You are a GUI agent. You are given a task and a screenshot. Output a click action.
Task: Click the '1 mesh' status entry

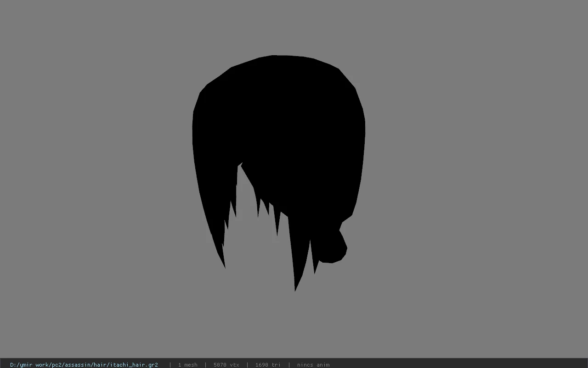click(187, 365)
